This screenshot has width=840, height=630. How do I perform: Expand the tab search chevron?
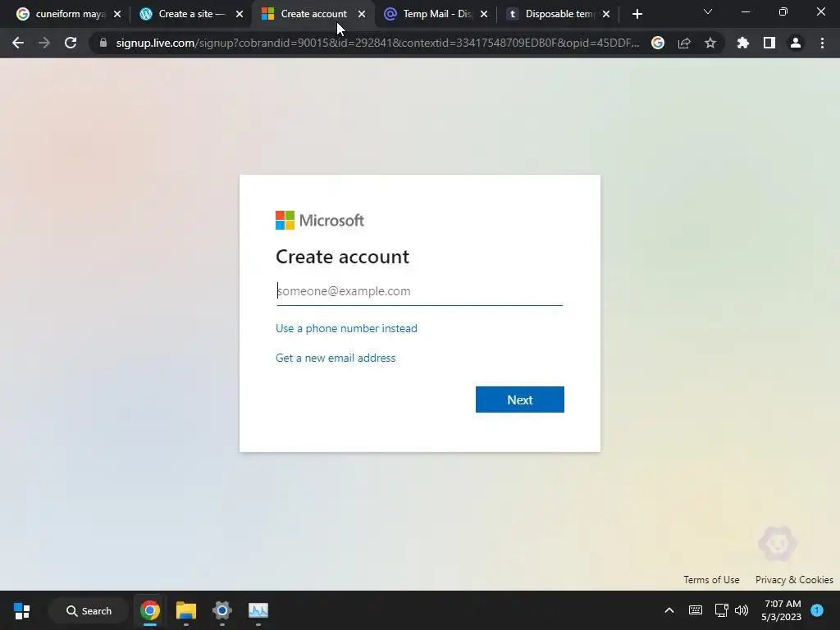click(x=708, y=11)
